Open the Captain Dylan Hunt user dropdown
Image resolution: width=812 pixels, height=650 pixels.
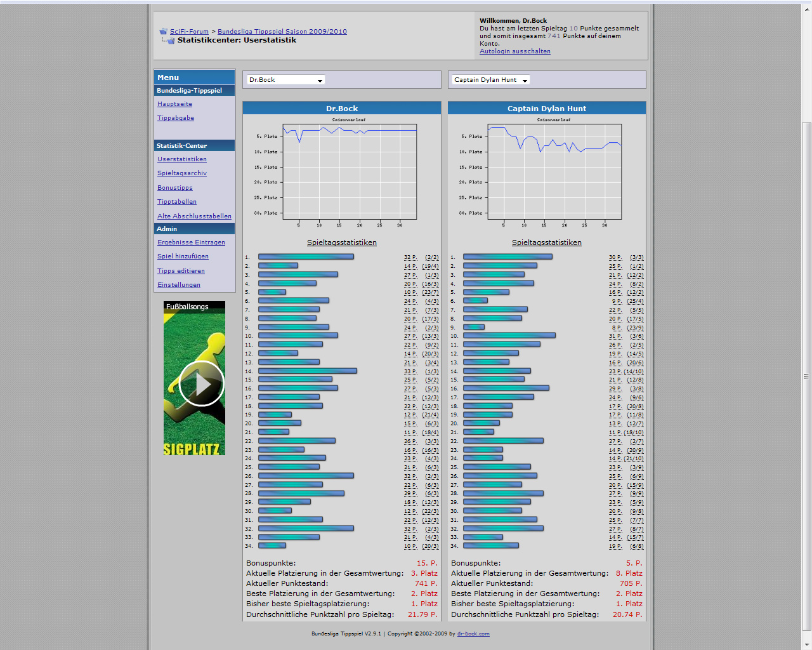point(490,80)
